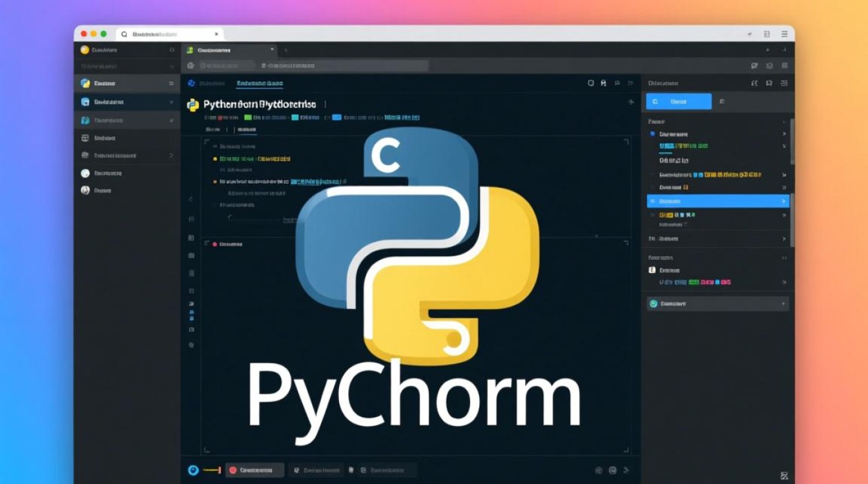The image size is (868, 484).
Task: Select the underlined sub-tab below the Python heading
Action: pyautogui.click(x=247, y=130)
